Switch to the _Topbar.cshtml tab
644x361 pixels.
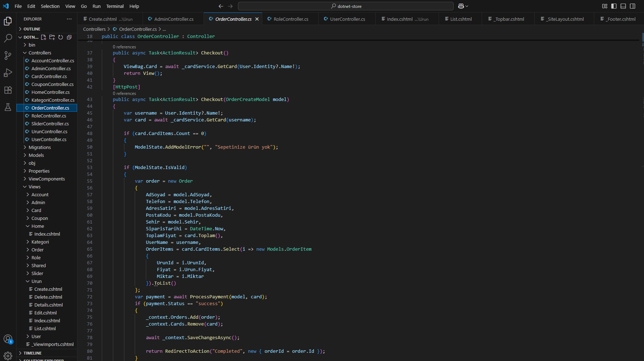(508, 19)
